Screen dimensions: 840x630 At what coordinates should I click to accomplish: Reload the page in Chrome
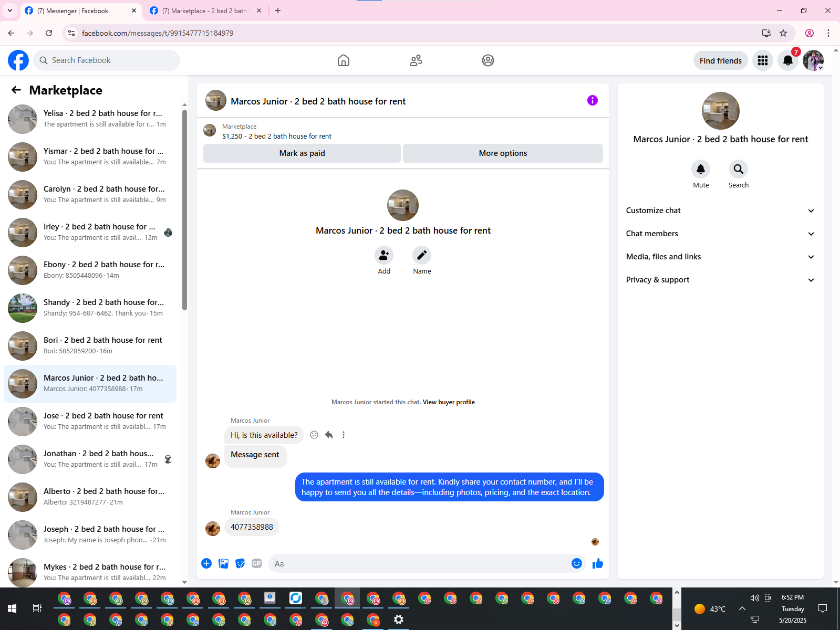pos(49,33)
